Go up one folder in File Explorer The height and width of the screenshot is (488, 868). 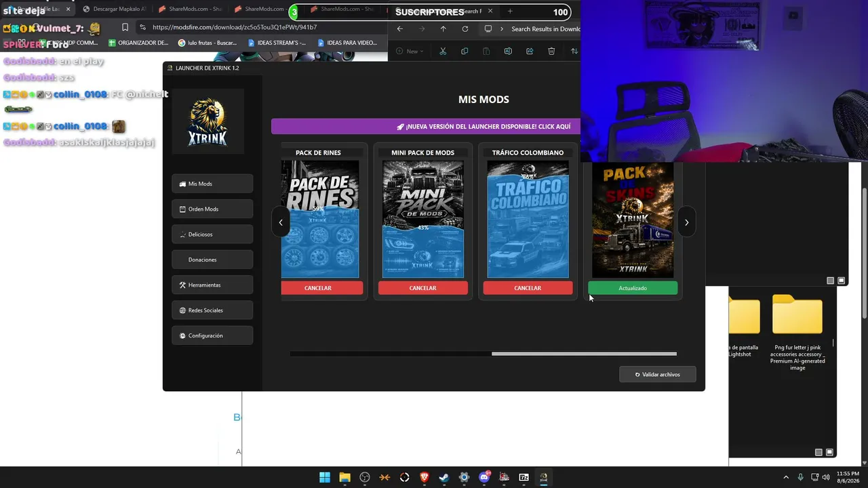(443, 29)
